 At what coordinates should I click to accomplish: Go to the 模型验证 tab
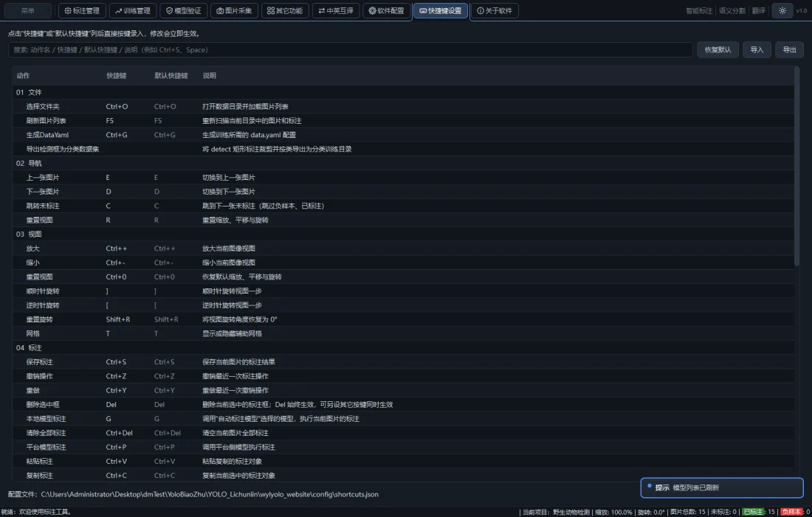(x=183, y=10)
